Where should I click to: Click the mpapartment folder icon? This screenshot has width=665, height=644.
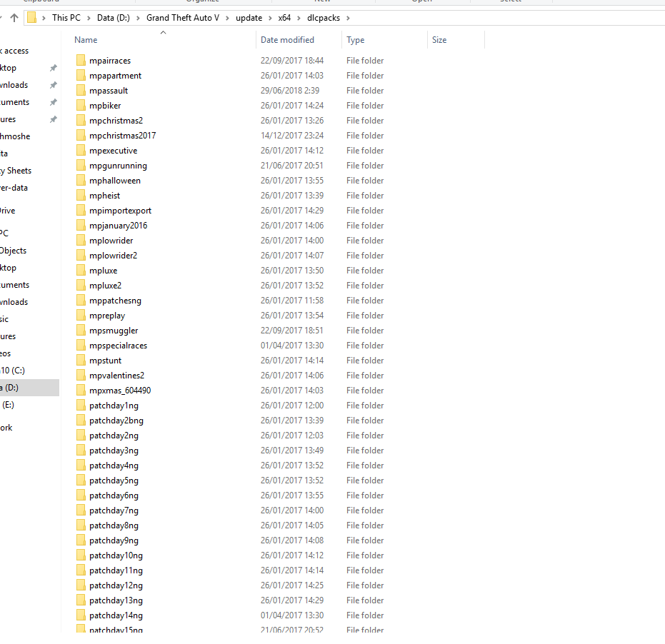click(x=81, y=76)
